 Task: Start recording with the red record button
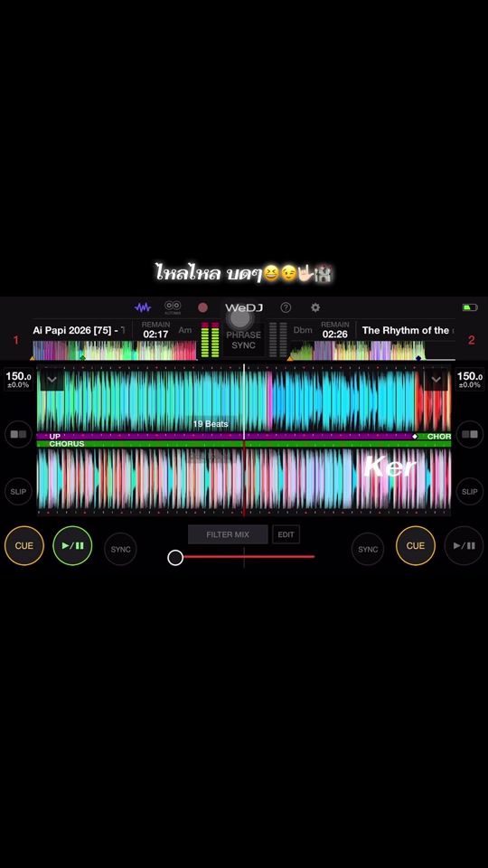coord(203,307)
